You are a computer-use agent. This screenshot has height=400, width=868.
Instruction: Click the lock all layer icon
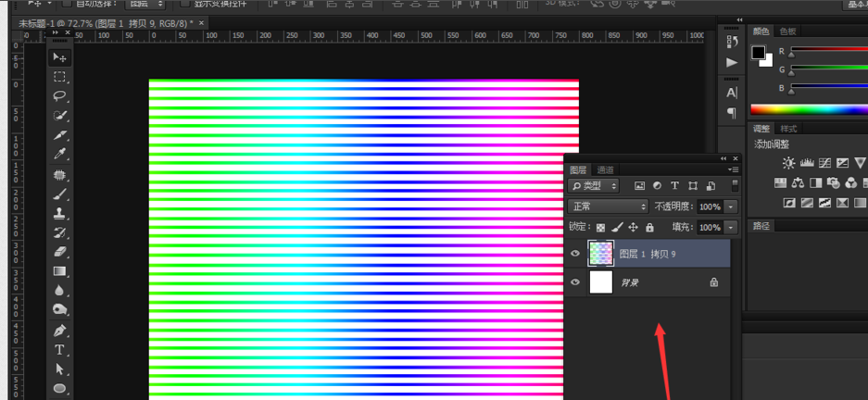[x=649, y=227]
